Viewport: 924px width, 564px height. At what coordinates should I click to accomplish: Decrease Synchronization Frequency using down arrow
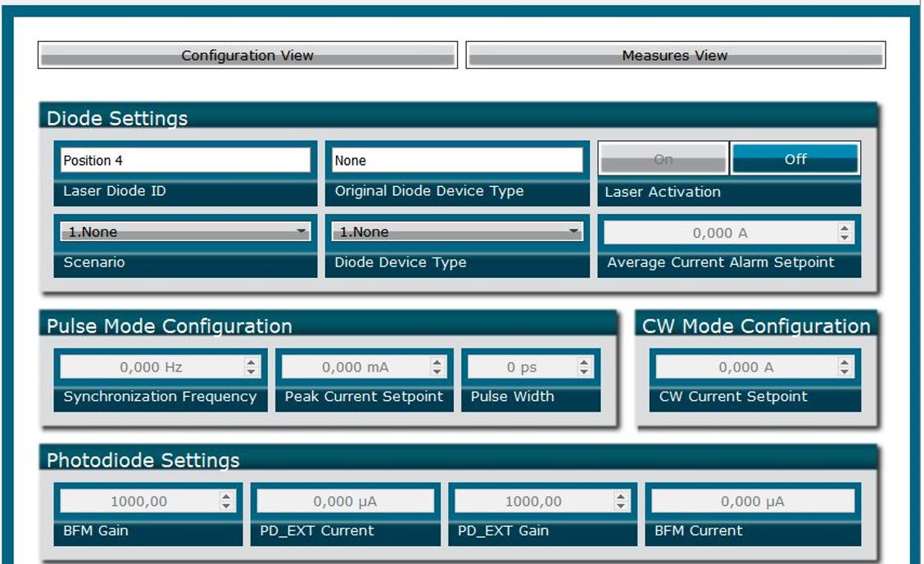point(251,371)
